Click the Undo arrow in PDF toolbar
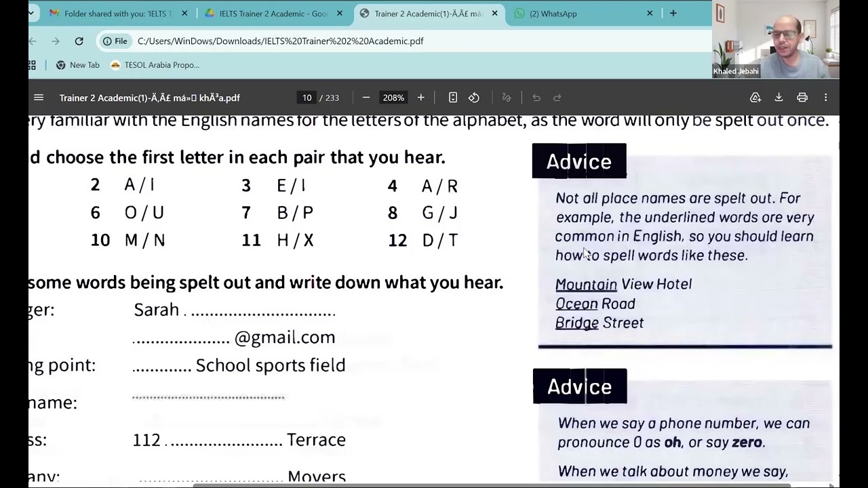This screenshot has width=868, height=488. pos(536,98)
